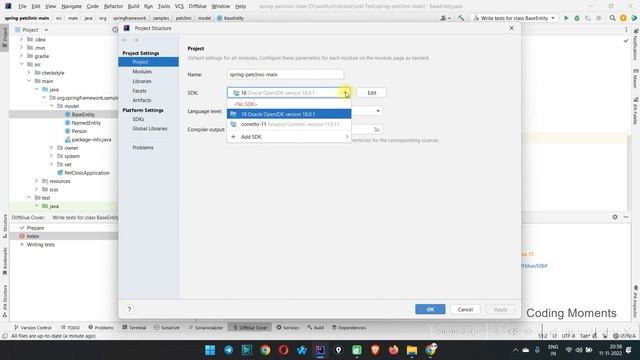The image size is (640, 360).
Task: Open the Build menu
Action: [133, 6]
